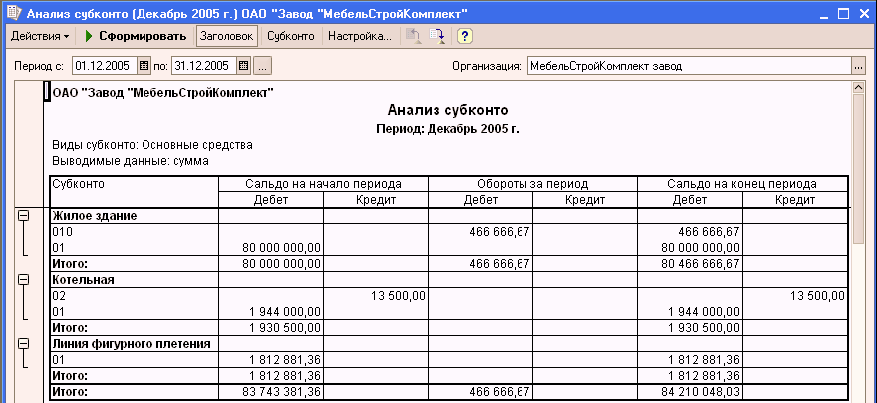The image size is (877, 403).
Task: Open period selection ellipsis button
Action: (x=263, y=66)
